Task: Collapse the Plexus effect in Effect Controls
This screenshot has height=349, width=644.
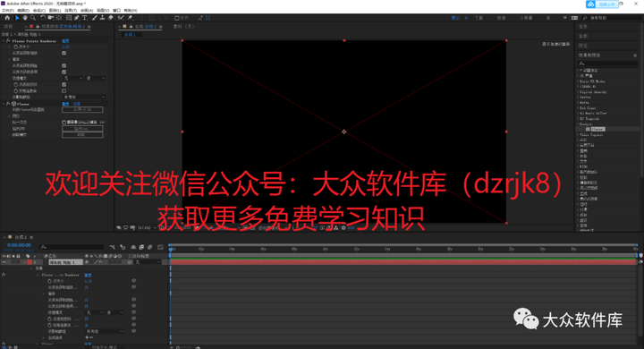Action: (x=4, y=104)
